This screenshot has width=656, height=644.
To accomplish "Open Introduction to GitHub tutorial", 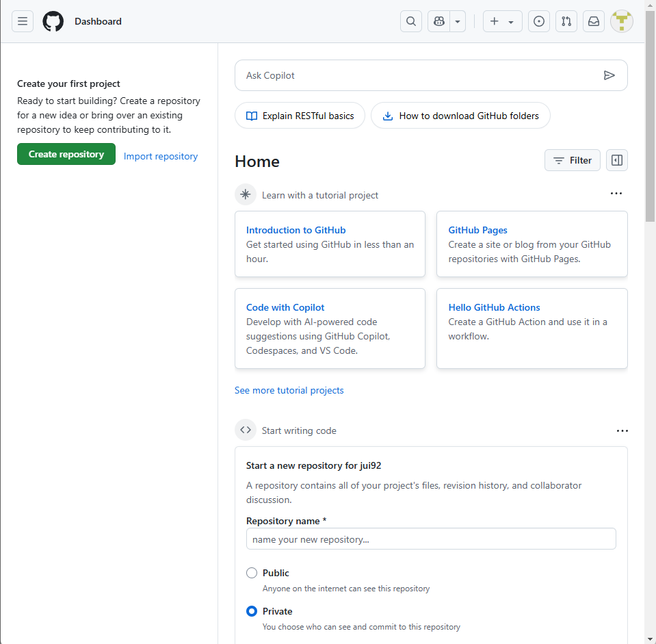I will coord(296,230).
